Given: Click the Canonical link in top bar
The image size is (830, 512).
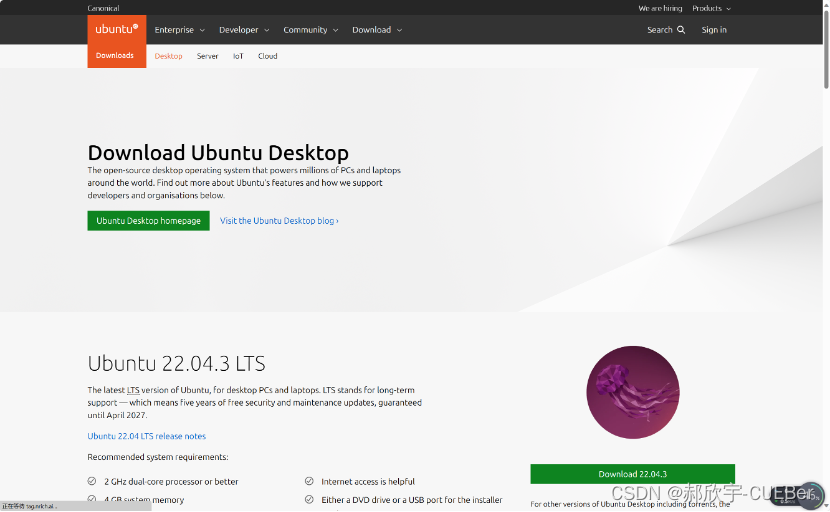Looking at the screenshot, I should pyautogui.click(x=103, y=8).
